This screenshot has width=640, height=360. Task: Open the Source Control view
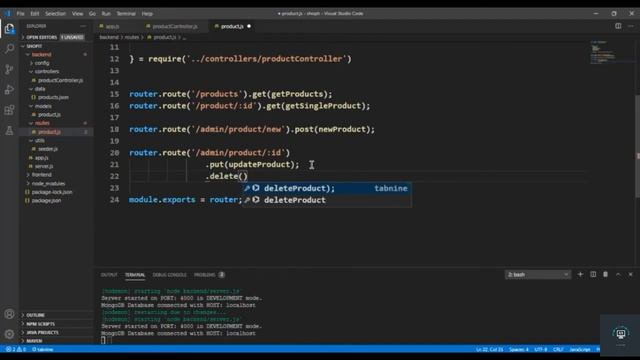[x=9, y=69]
